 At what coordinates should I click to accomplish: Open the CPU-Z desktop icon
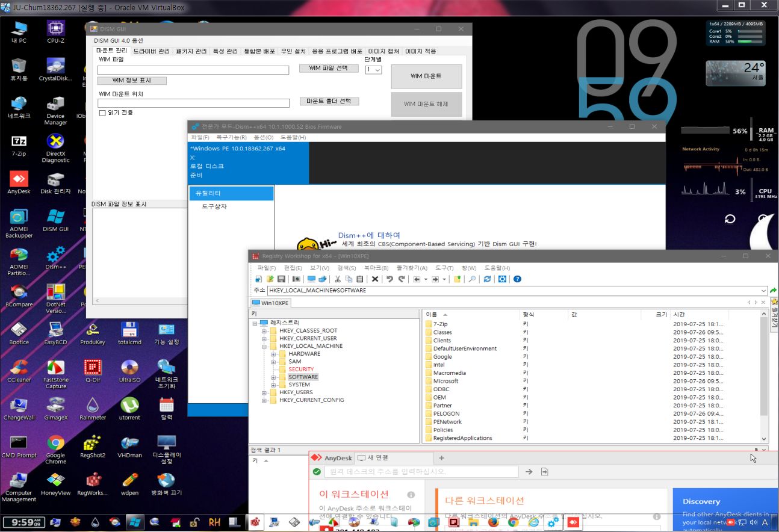point(55,32)
